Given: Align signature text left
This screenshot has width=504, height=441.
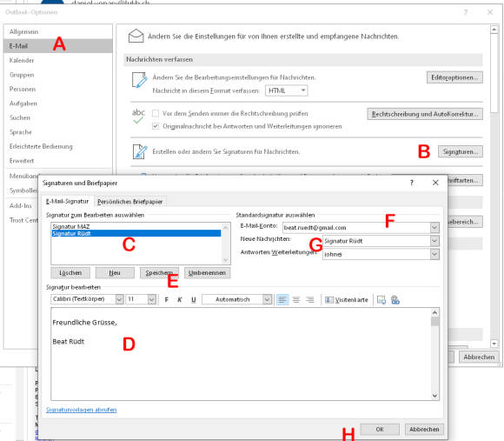Looking at the screenshot, I should [x=282, y=300].
